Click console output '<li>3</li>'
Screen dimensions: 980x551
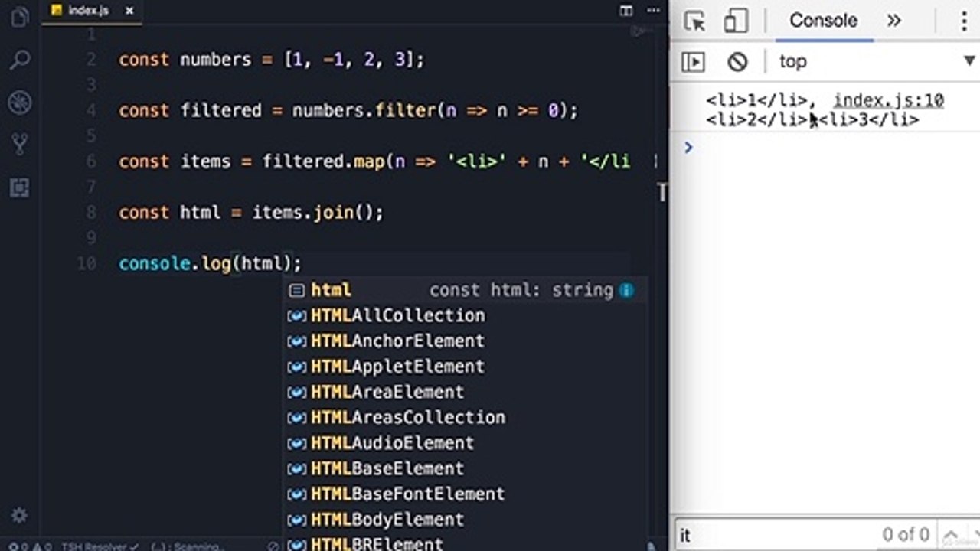869,120
